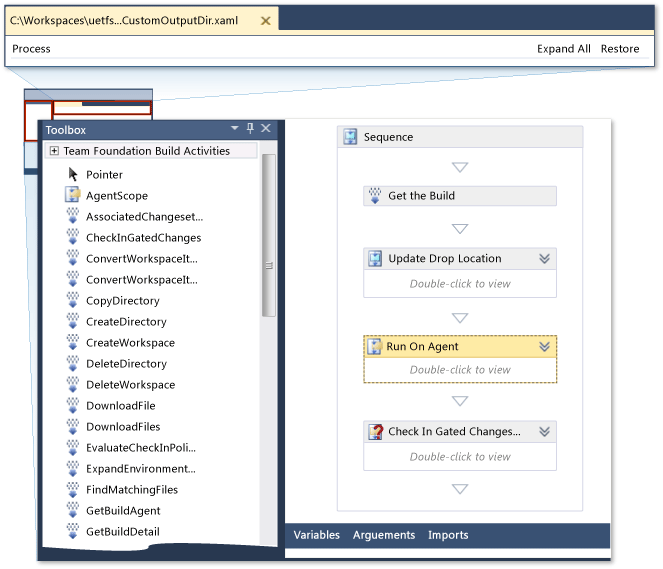Expand the Check In Gated Changes activity
This screenshot has height=569, width=663.
point(545,431)
